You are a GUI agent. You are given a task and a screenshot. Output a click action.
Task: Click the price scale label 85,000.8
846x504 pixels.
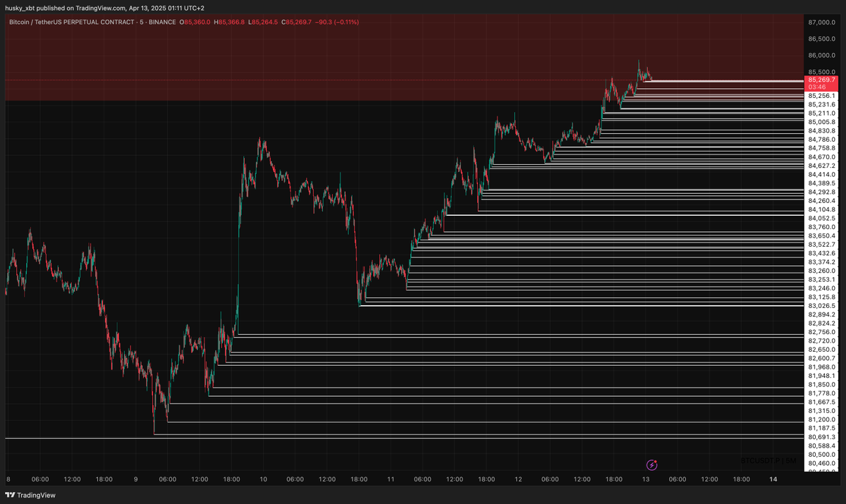(823, 122)
